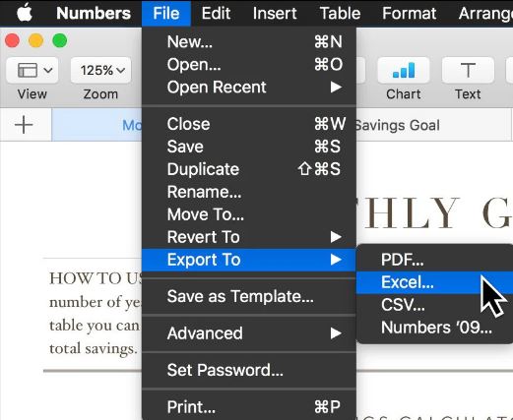Close the window with red button
Viewport: 513px width, 420px height.
point(12,40)
